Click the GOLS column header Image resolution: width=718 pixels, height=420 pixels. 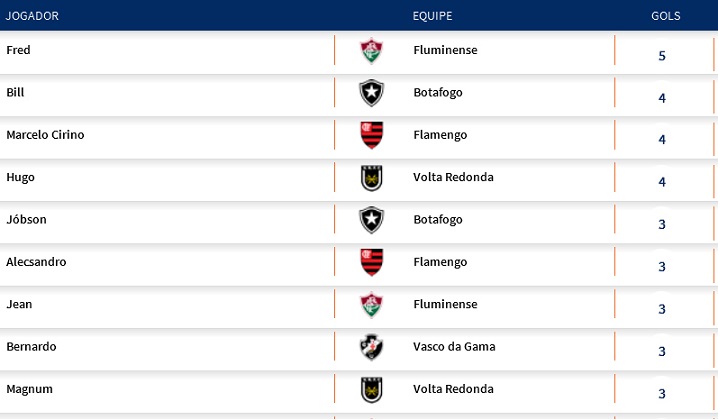click(x=665, y=17)
